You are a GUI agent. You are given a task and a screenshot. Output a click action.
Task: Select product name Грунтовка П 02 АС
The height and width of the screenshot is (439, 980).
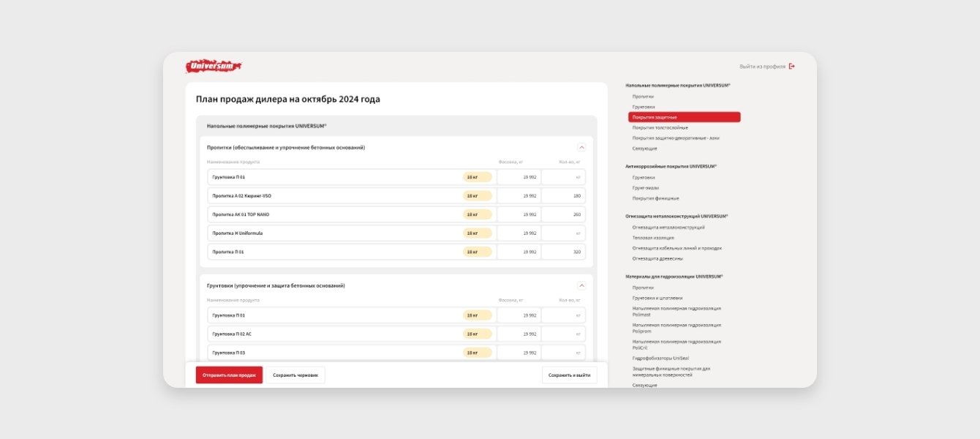231,334
